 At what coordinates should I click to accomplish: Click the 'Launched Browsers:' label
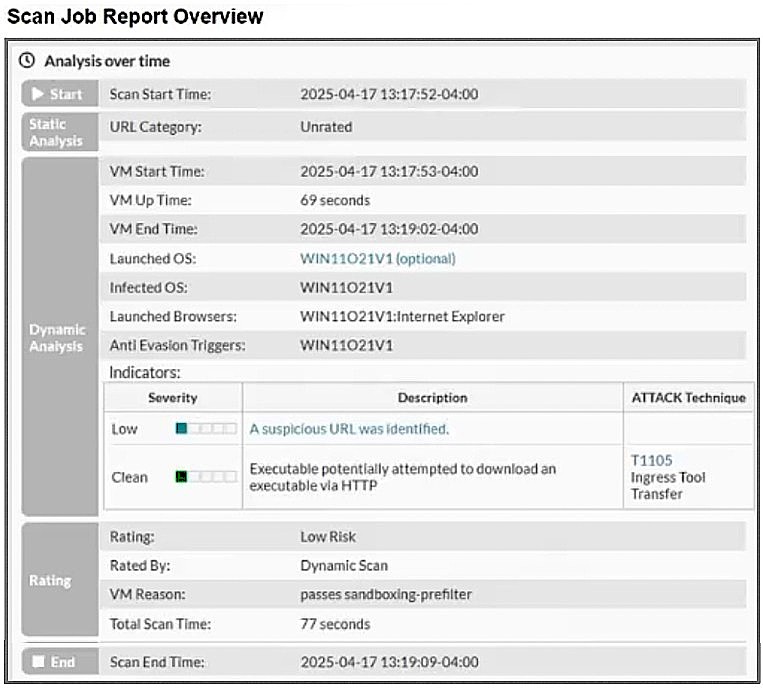tap(173, 316)
